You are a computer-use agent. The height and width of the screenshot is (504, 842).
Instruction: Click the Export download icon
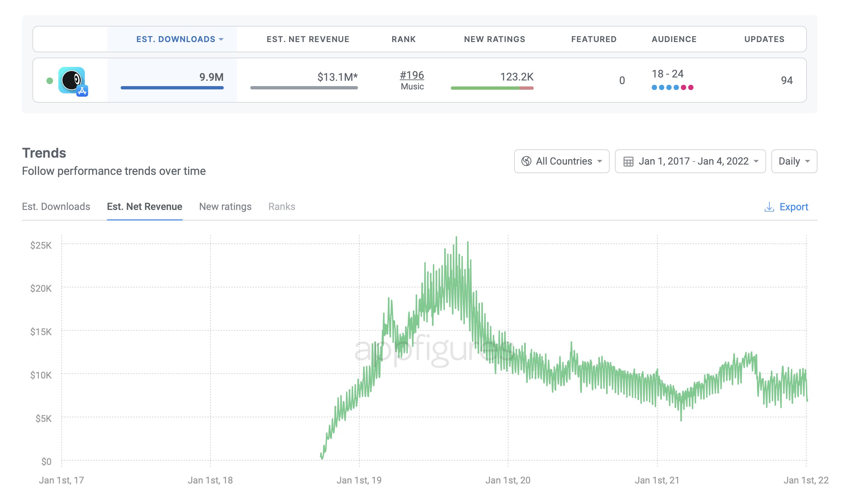[769, 207]
